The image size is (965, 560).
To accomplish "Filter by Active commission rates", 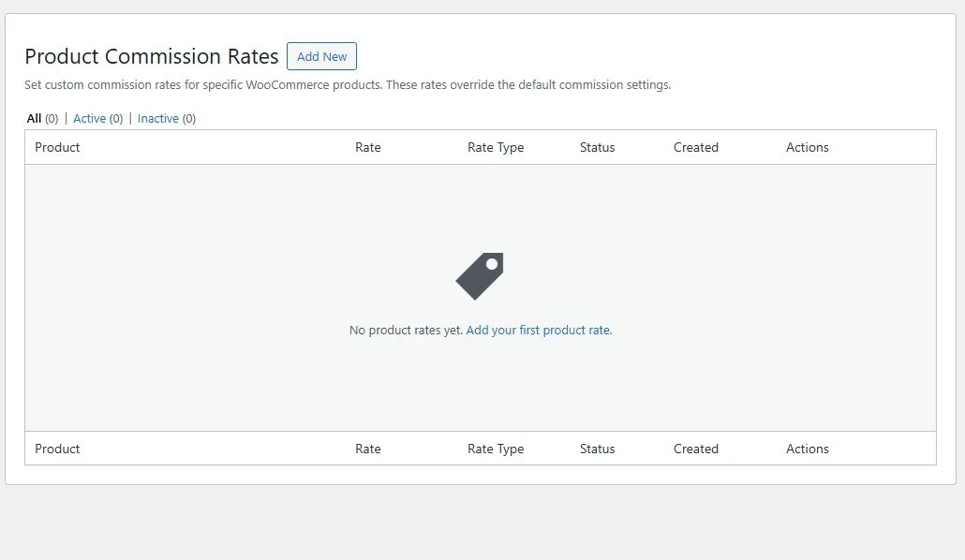I will click(89, 118).
